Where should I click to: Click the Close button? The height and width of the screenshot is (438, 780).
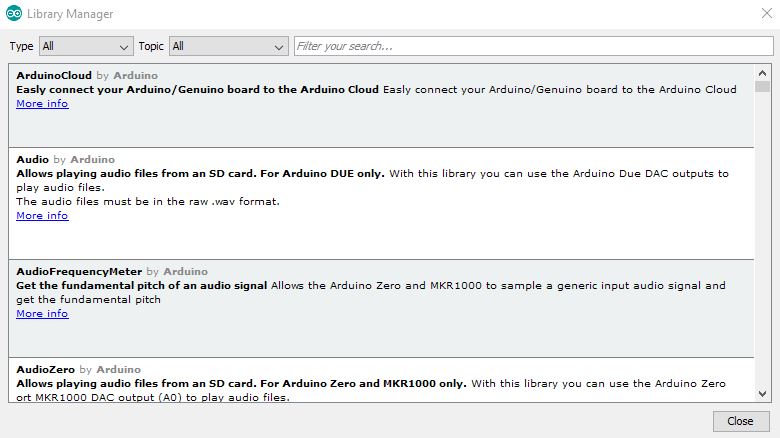[x=740, y=421]
